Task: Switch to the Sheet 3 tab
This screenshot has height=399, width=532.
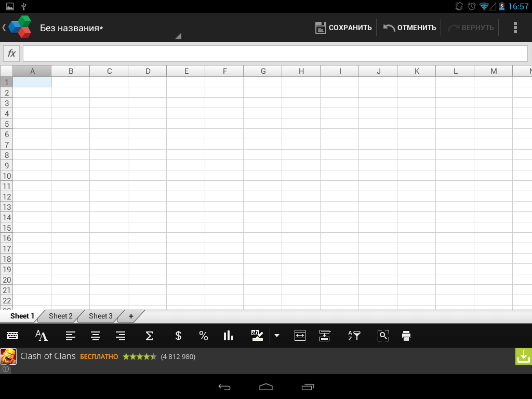Action: pos(100,316)
